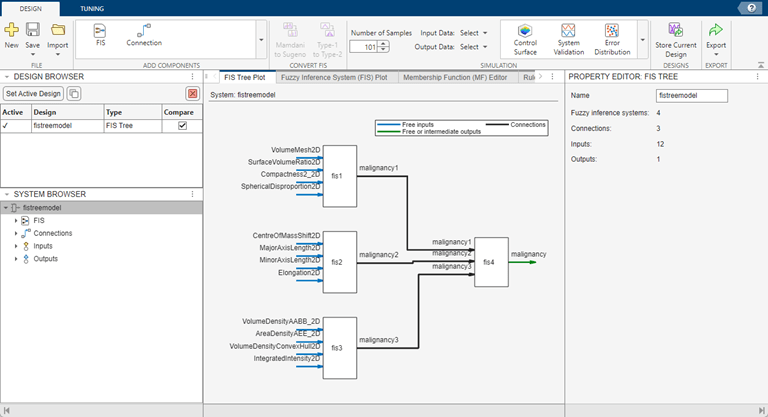The image size is (768, 417).
Task: Open the Input Data dropdown
Action: click(x=473, y=32)
